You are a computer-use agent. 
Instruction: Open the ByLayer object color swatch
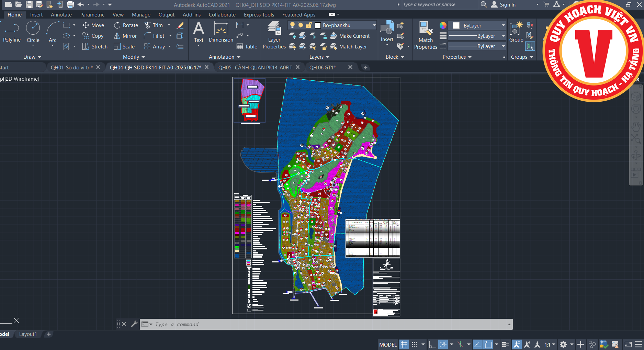(x=456, y=26)
